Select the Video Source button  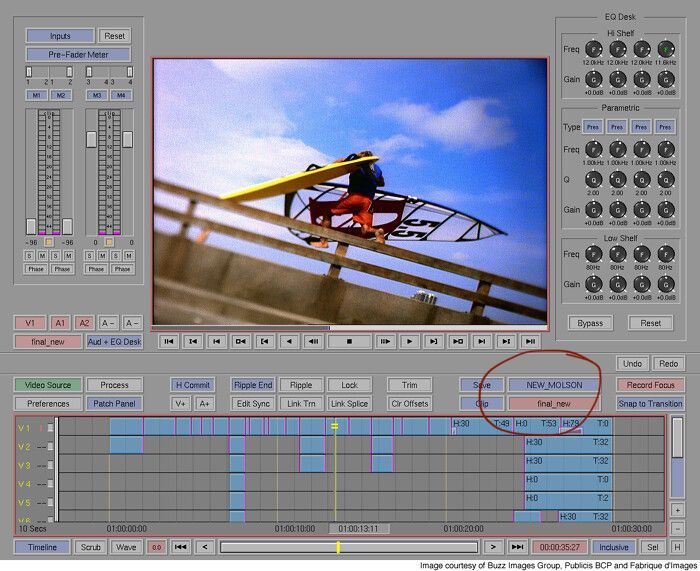click(48, 385)
